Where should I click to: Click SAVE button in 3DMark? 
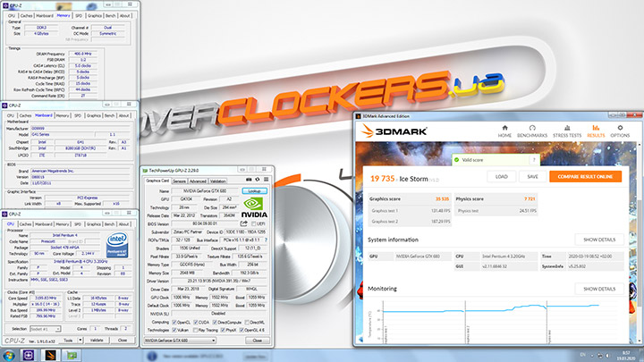[x=532, y=176]
